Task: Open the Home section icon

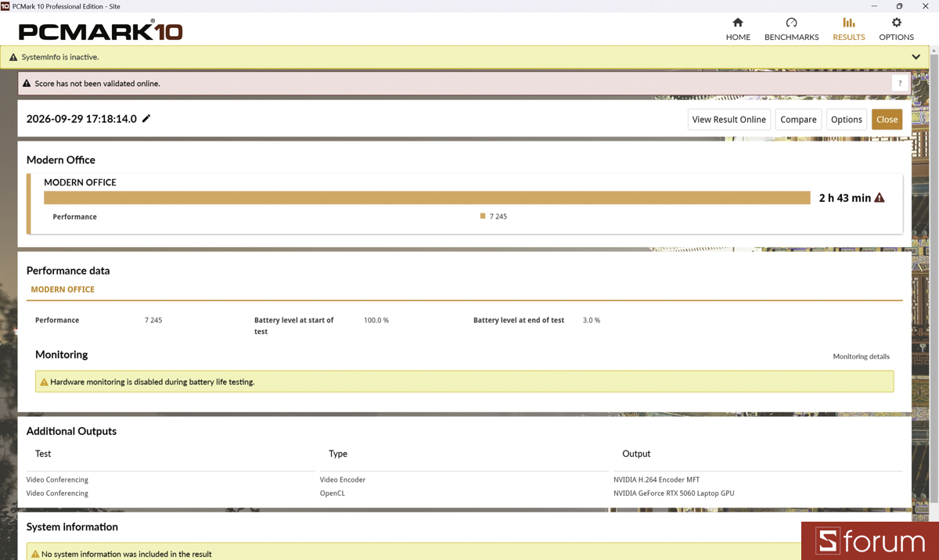Action: point(738,23)
